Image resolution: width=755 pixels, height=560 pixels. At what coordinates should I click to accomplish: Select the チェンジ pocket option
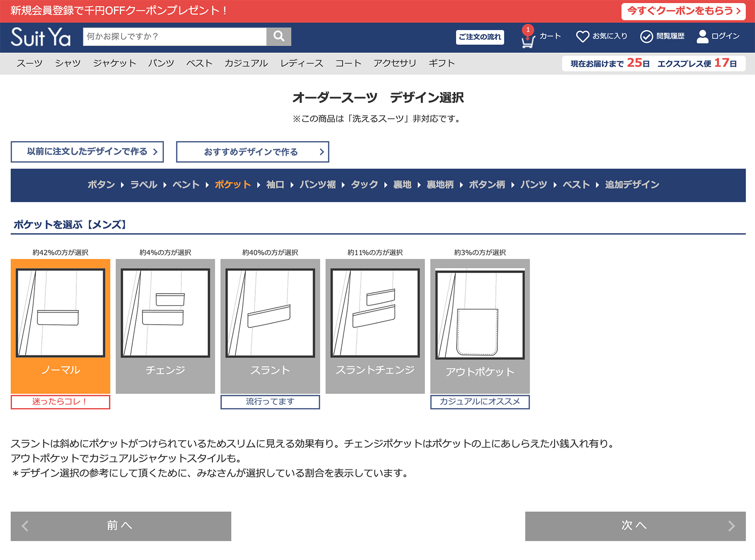click(x=165, y=326)
